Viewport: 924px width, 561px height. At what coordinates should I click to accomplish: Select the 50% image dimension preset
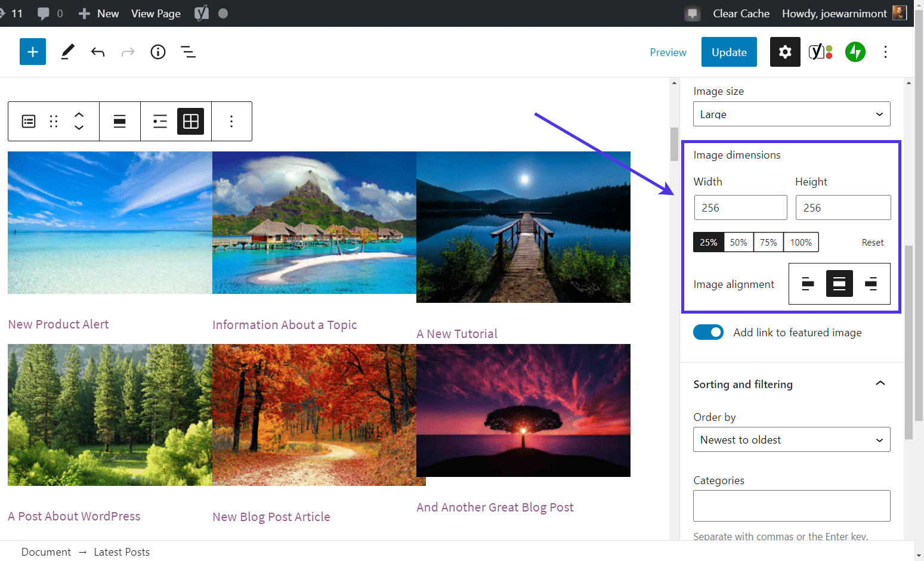point(738,242)
